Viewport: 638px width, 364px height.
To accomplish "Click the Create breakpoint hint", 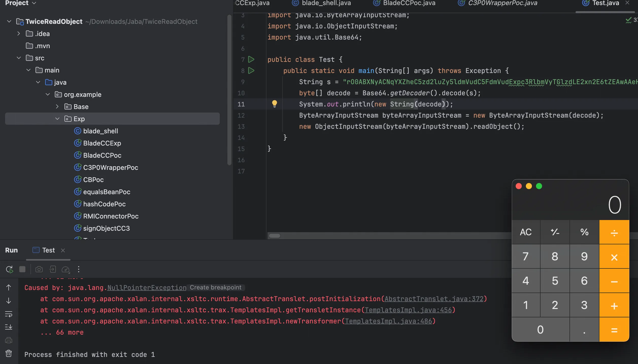I will [x=215, y=287].
